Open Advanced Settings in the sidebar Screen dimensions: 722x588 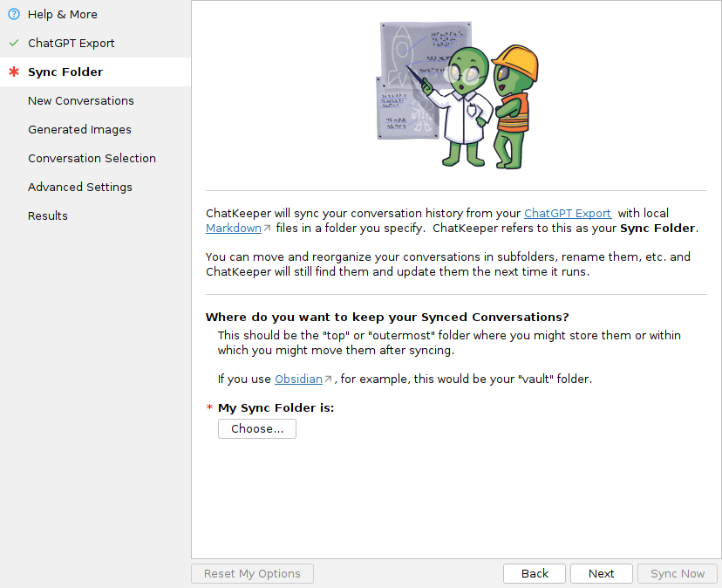pos(80,187)
